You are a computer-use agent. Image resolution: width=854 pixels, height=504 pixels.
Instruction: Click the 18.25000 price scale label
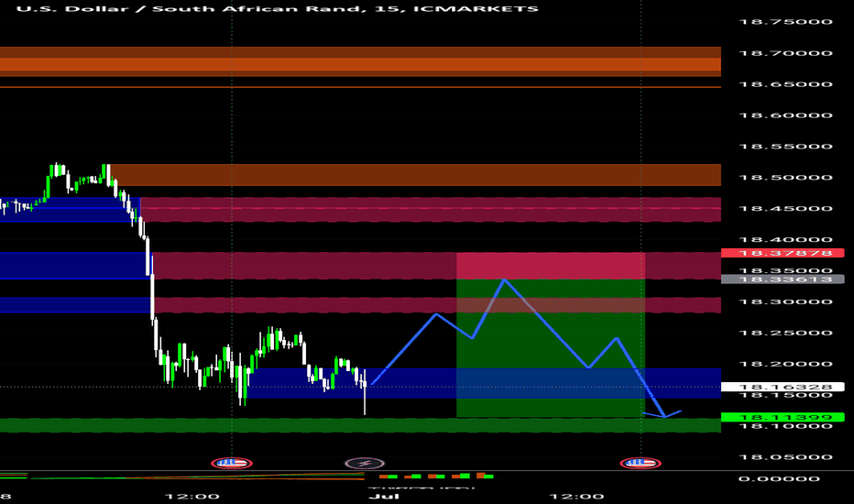pos(785,333)
